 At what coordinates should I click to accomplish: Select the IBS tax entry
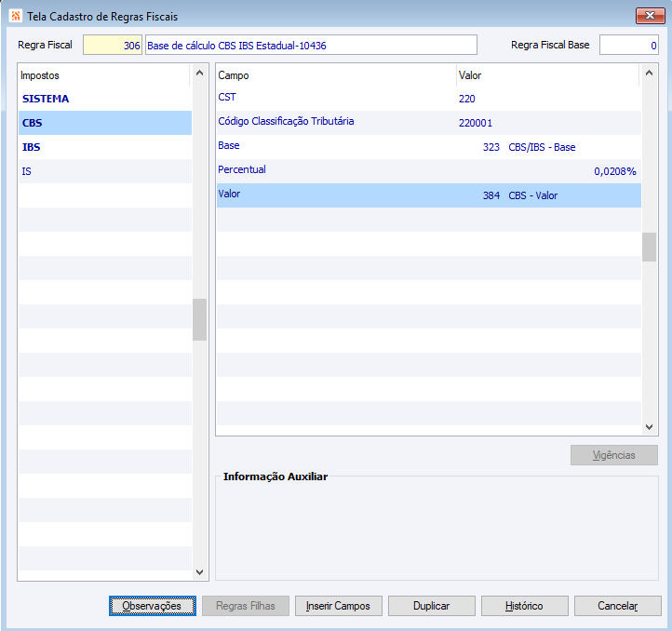[x=105, y=147]
